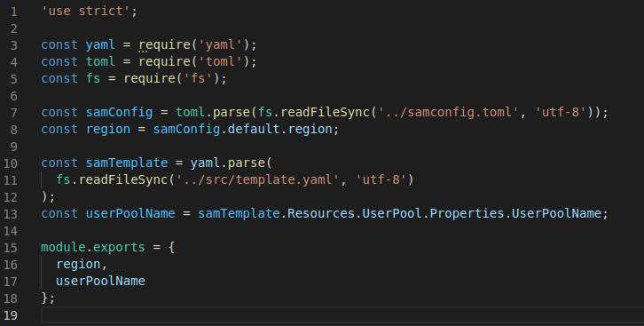Click the yaml variable name on line 3
This screenshot has width=644, height=326.
(100, 44)
